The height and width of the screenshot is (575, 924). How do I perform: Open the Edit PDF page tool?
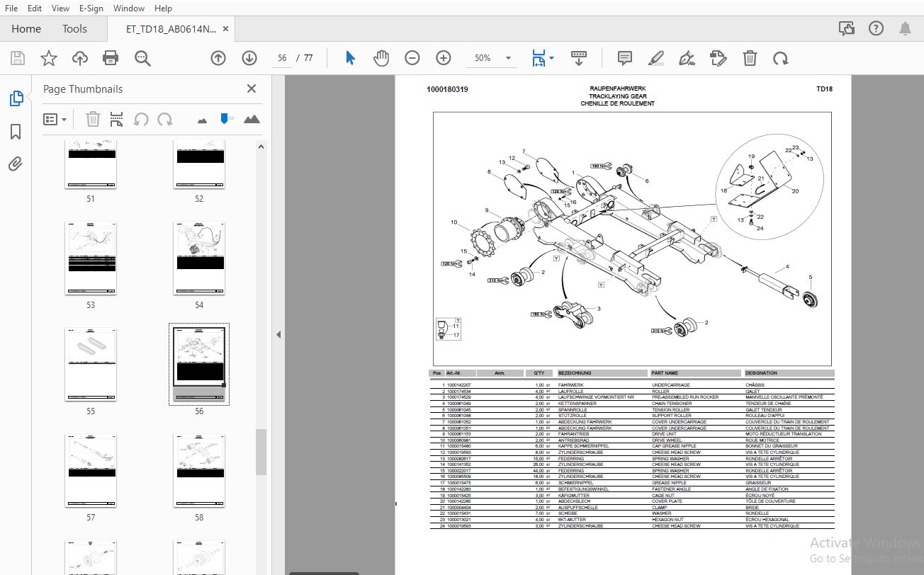718,58
